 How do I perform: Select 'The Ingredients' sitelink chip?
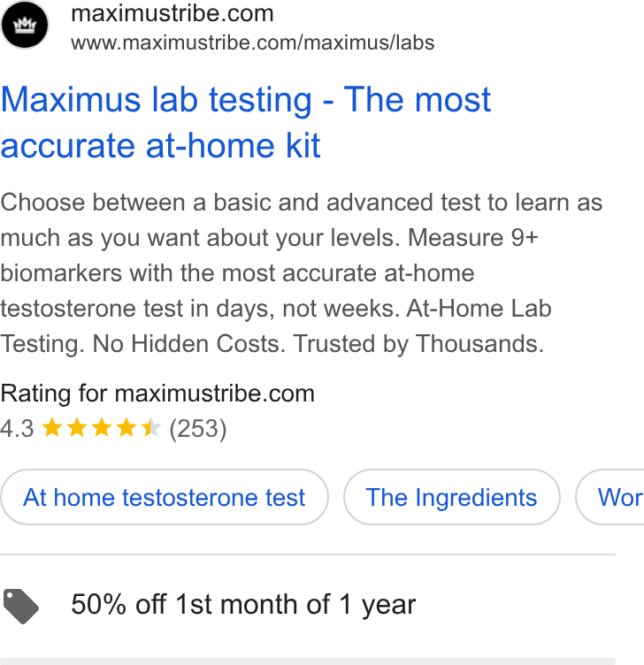click(451, 497)
